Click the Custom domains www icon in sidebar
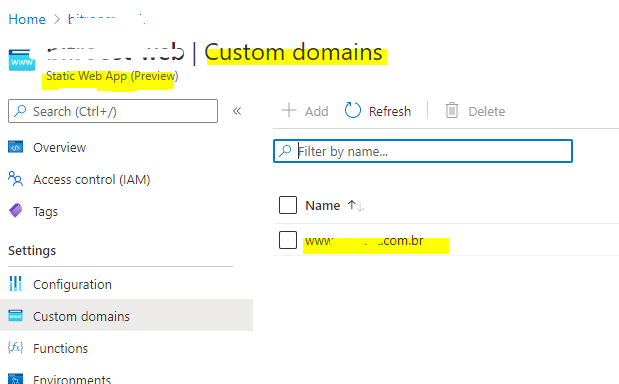619x384 pixels. coord(15,316)
